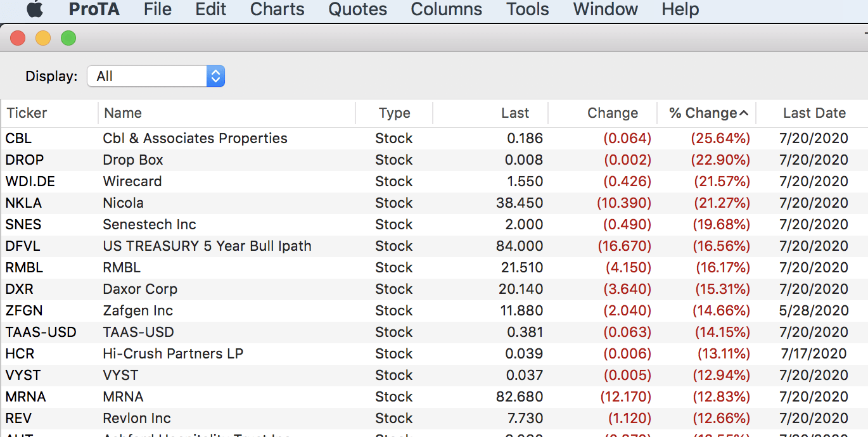The height and width of the screenshot is (437, 868).
Task: Open the Tools menu
Action: 528,9
